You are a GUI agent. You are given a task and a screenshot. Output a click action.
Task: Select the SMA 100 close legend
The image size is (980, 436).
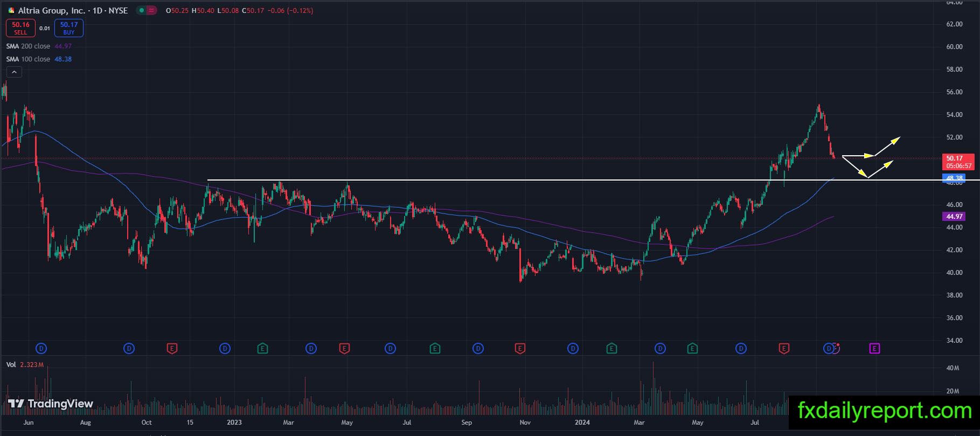tap(39, 59)
